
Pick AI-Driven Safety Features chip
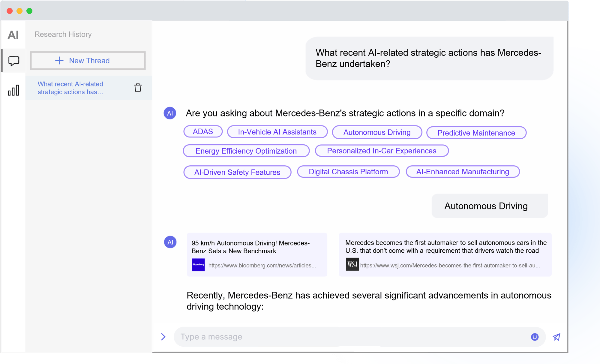(237, 172)
